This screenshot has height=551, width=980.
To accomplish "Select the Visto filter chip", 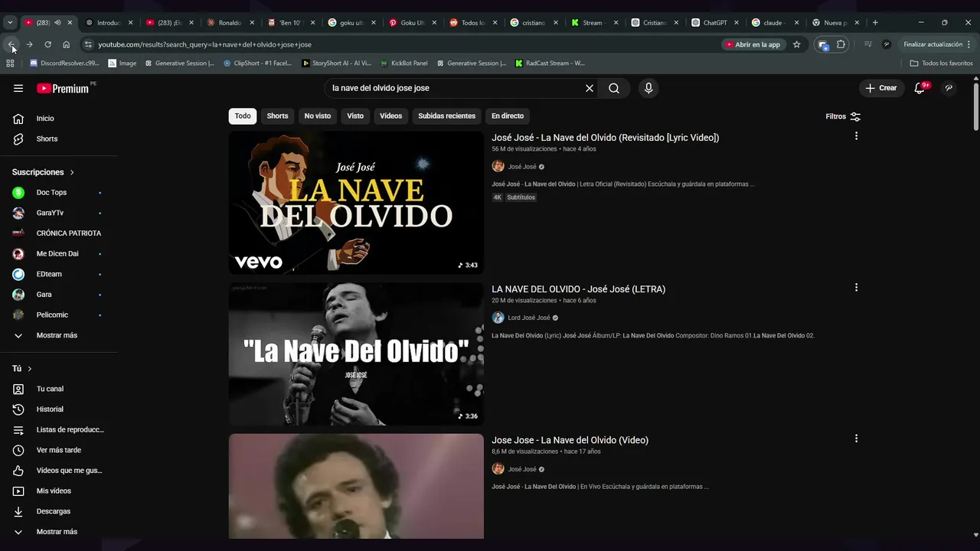I will pyautogui.click(x=355, y=116).
